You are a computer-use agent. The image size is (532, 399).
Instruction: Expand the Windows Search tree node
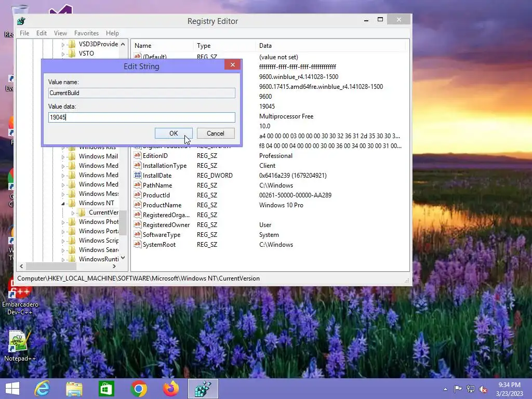pyautogui.click(x=63, y=250)
